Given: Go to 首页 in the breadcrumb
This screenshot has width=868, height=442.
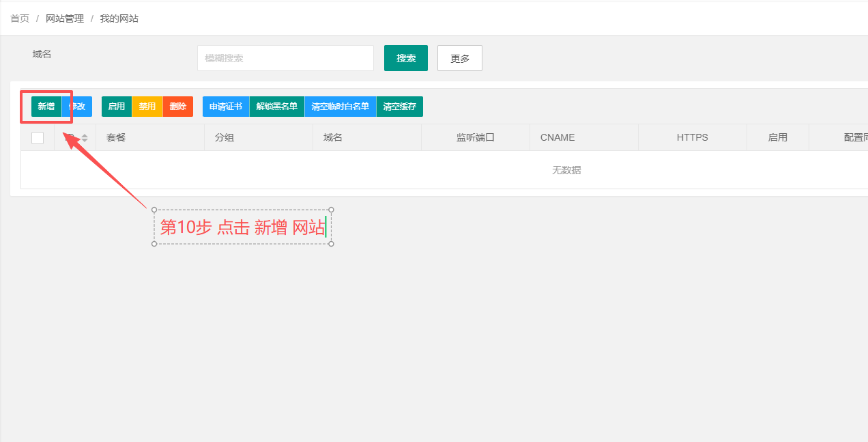Looking at the screenshot, I should coord(20,18).
